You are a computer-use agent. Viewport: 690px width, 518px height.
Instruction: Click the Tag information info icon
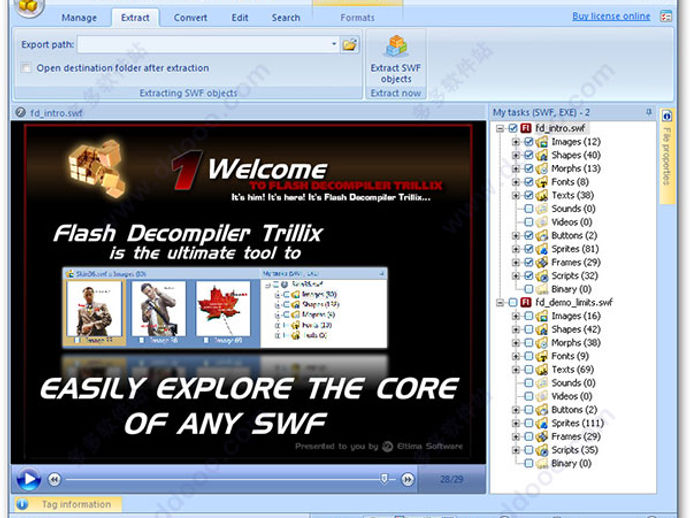point(22,504)
